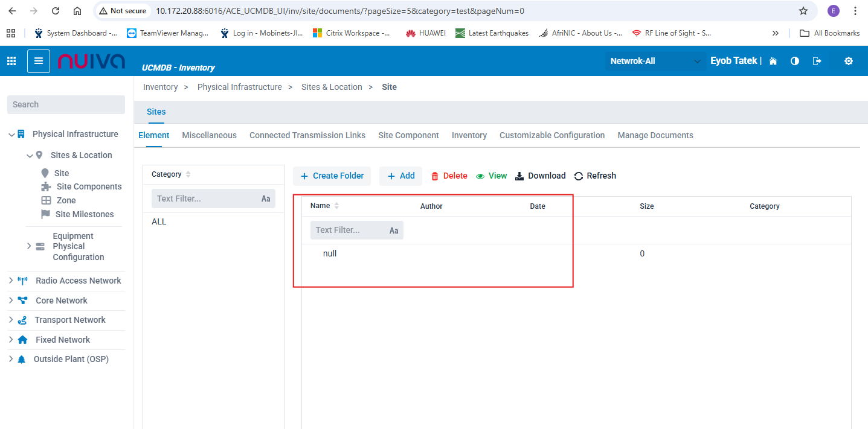Toggle the hamburger sidebar menu button
Image resolution: width=868 pixels, height=429 pixels.
click(39, 61)
